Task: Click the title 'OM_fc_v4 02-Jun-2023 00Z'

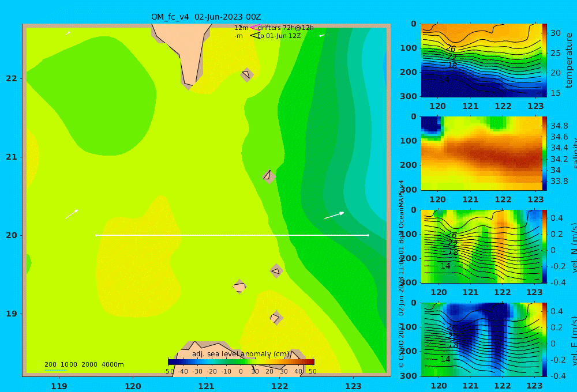Action: pos(206,17)
